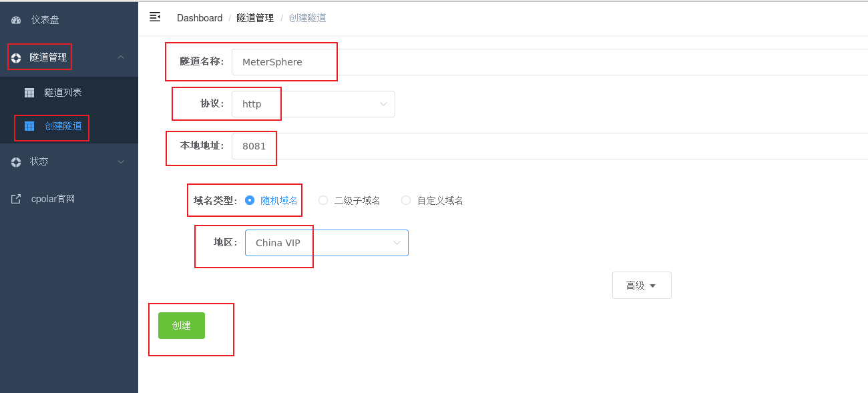The image size is (868, 393).
Task: Click the green 创建 button
Action: pos(182,326)
